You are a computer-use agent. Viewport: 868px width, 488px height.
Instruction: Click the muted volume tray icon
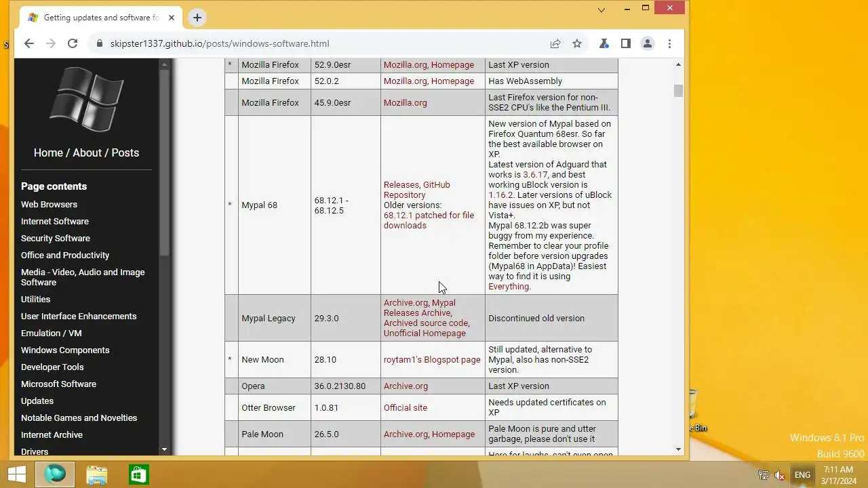coord(780,475)
